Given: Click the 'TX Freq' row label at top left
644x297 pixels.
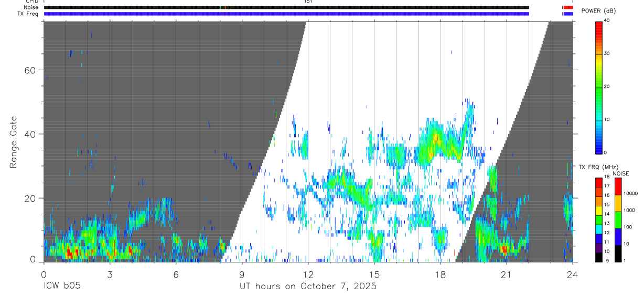Looking at the screenshot, I should coord(28,14).
